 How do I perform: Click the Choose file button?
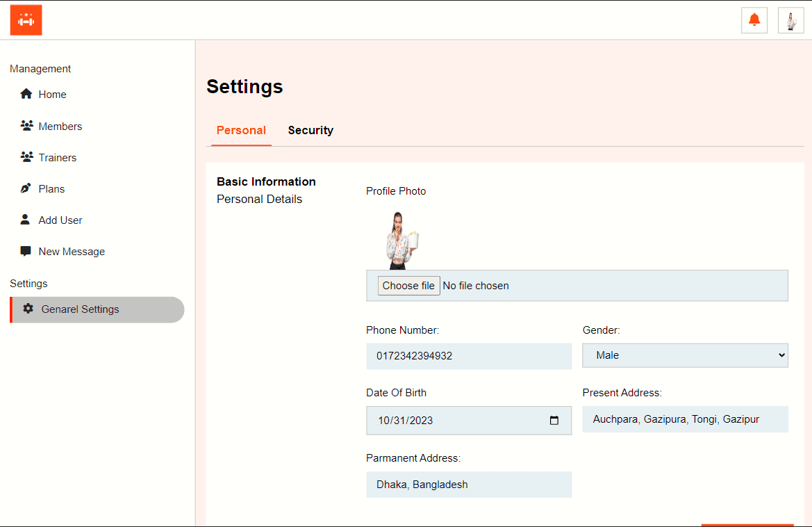pyautogui.click(x=408, y=286)
